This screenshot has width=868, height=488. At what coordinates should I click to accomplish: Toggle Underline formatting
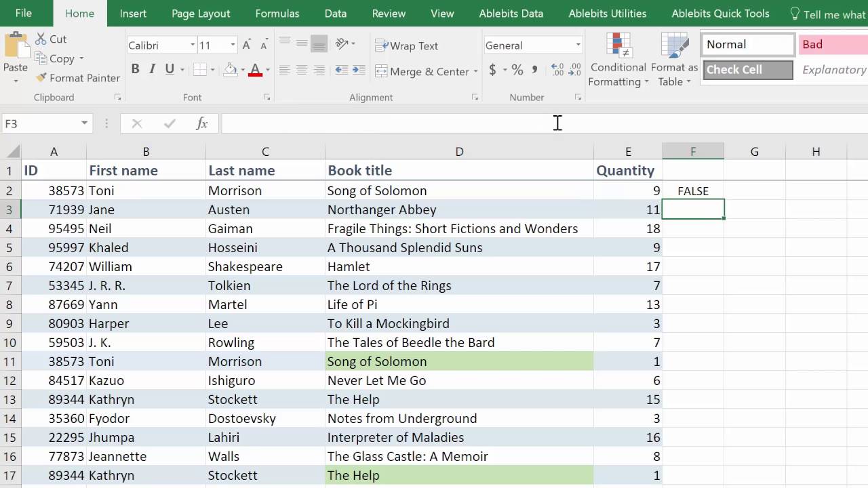tap(169, 69)
